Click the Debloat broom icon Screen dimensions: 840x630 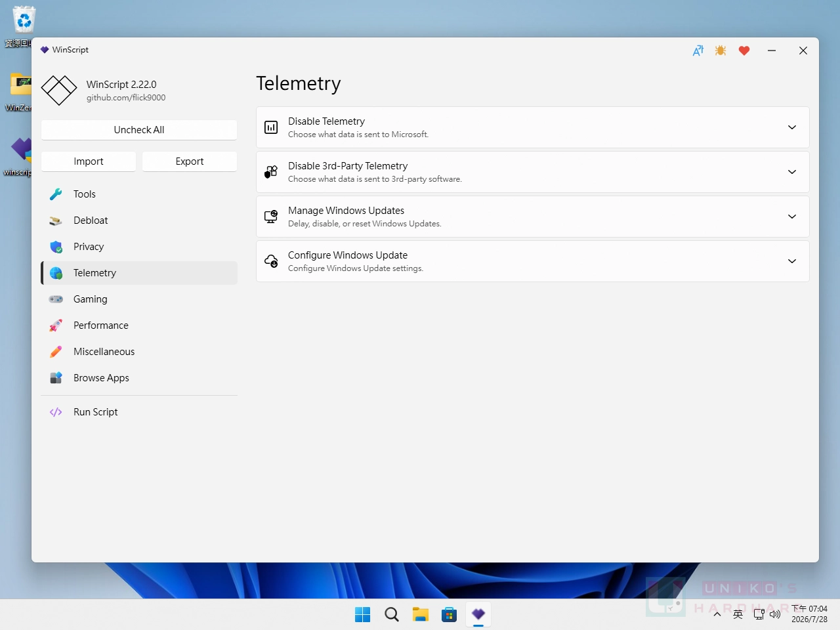click(x=56, y=220)
